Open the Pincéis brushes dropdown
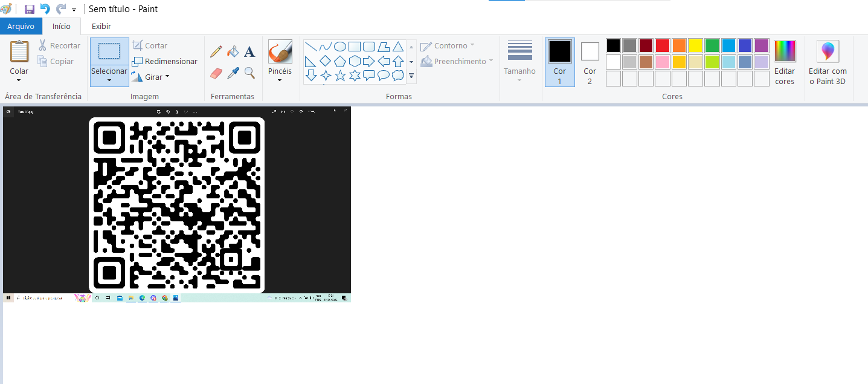Screen dimensions: 868x384 tap(280, 79)
